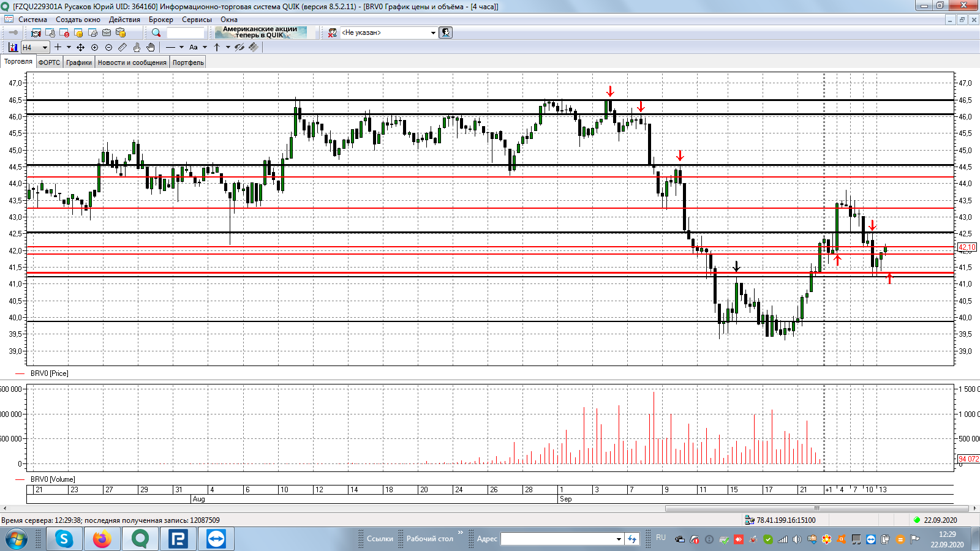Open the taskbar address dropdown arrow
The image size is (980, 551).
point(619,539)
